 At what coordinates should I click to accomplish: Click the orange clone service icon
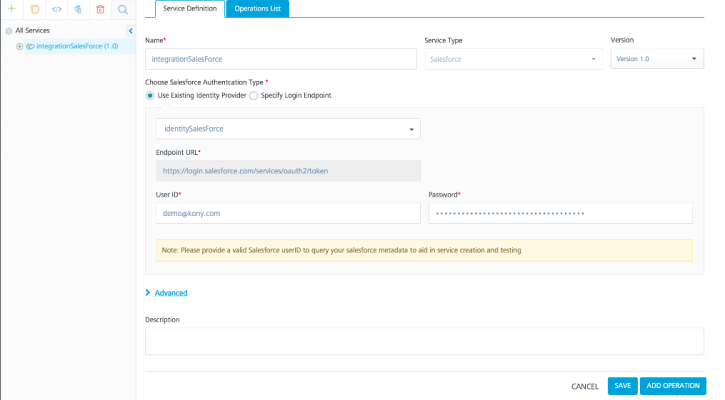35,9
